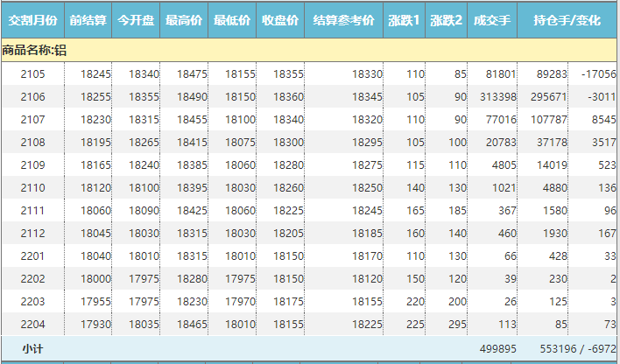
Task: Click the 收盘价 column header
Action: (x=280, y=19)
